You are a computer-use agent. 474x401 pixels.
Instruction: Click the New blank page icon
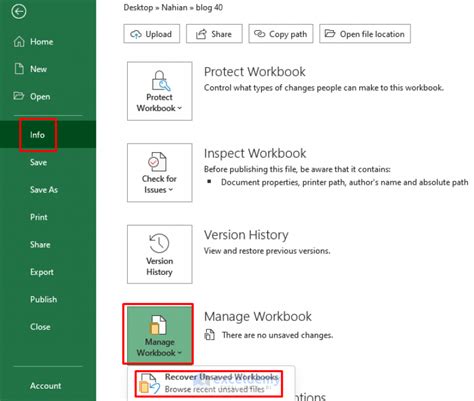pyautogui.click(x=19, y=69)
